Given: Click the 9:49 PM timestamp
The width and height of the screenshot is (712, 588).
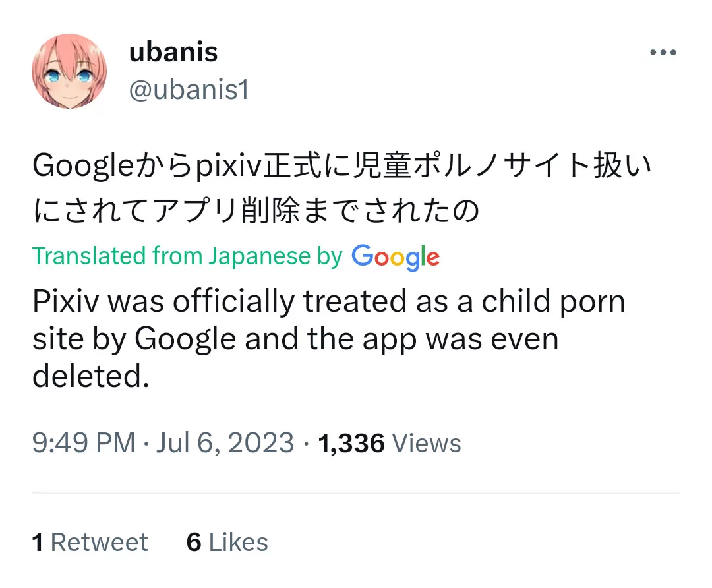Looking at the screenshot, I should [83, 443].
